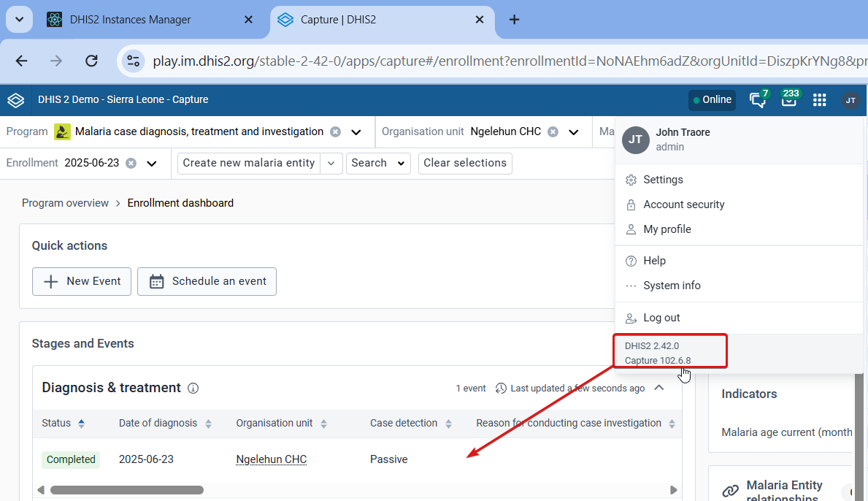Click the 1 event count label
Viewport: 868px width, 501px height.
pyautogui.click(x=471, y=389)
